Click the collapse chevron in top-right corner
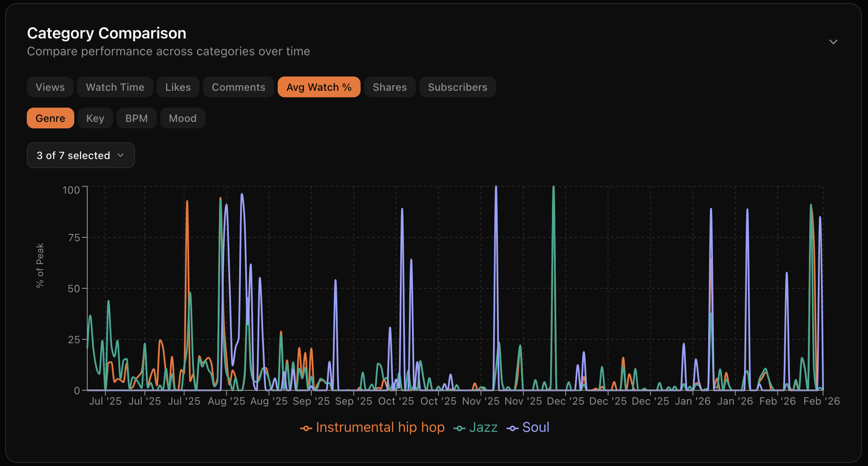 833,42
